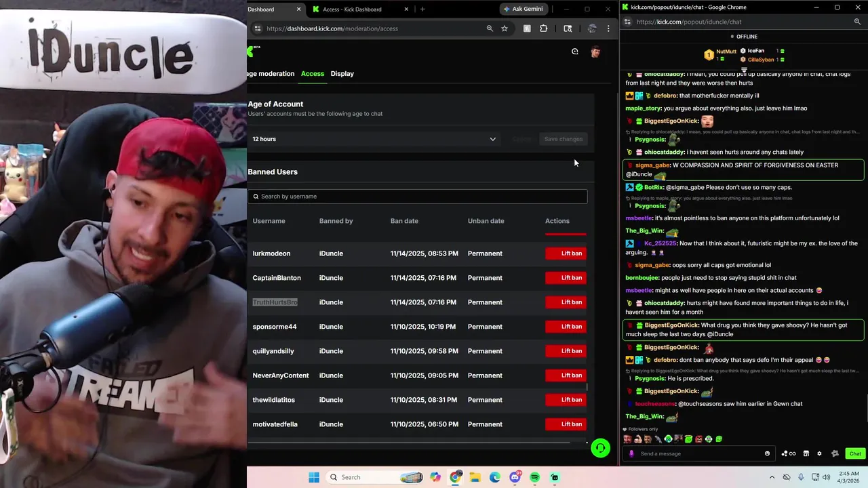Click the dashboard notifications icon near avatar
Screen dimensions: 868x488
coord(575,52)
